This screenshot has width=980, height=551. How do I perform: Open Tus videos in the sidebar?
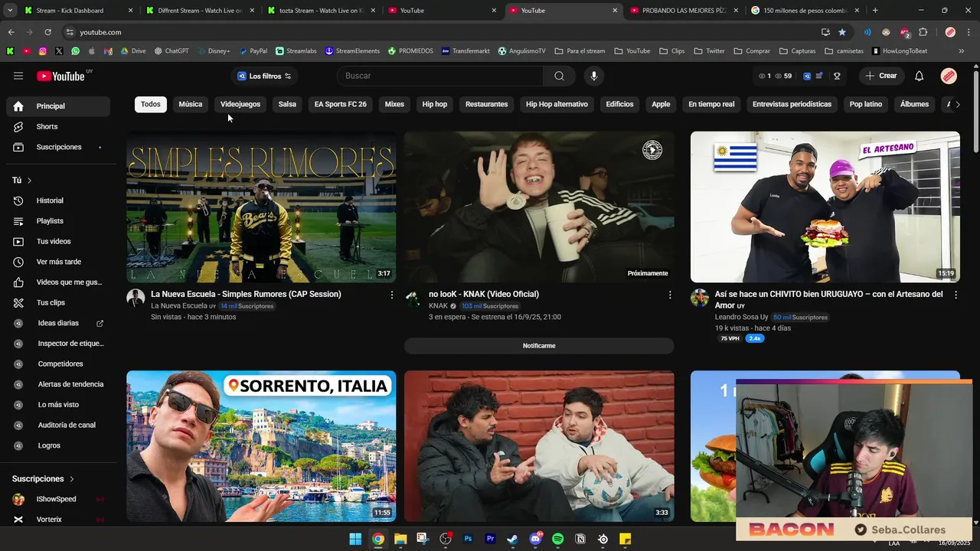tap(58, 241)
